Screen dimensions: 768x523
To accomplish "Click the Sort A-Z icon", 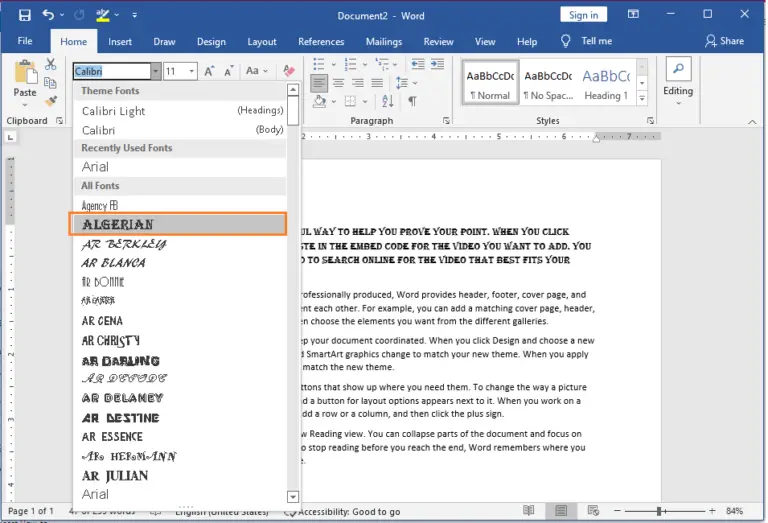I will click(x=387, y=101).
